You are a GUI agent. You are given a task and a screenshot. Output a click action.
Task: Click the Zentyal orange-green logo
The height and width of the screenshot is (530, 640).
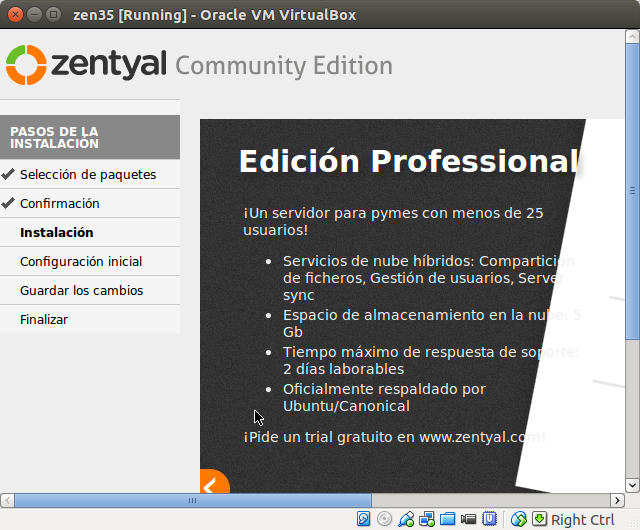tap(26, 65)
